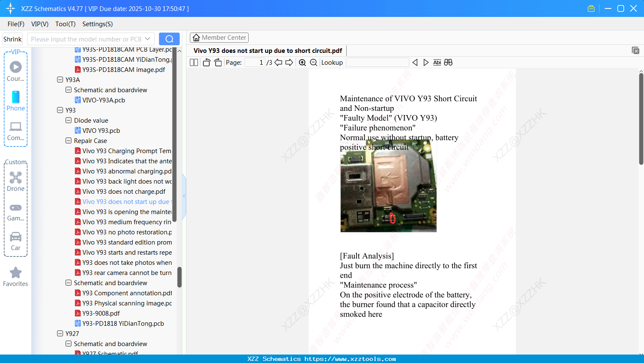Click the Lookup text field
The height and width of the screenshot is (363, 644).
[x=377, y=63]
